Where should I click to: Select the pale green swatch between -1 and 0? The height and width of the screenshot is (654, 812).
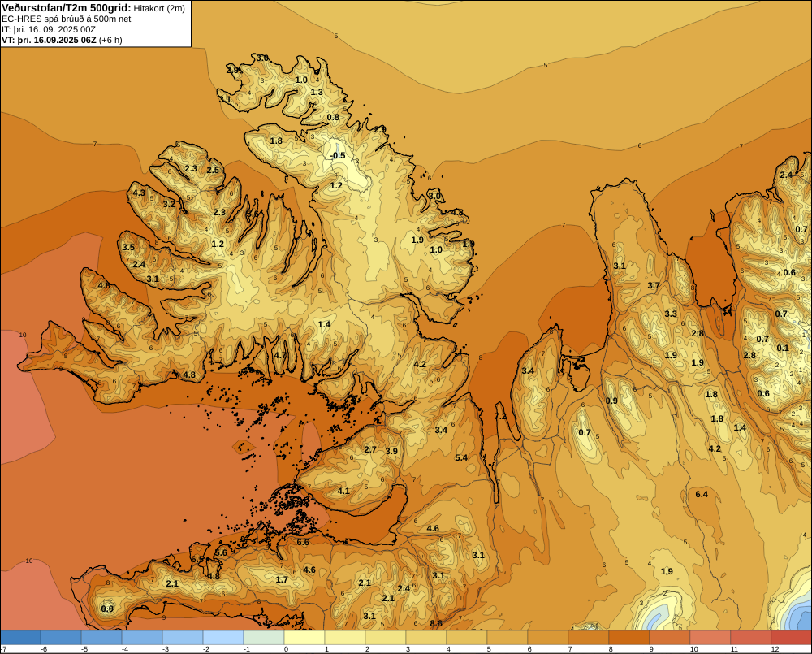(x=264, y=638)
